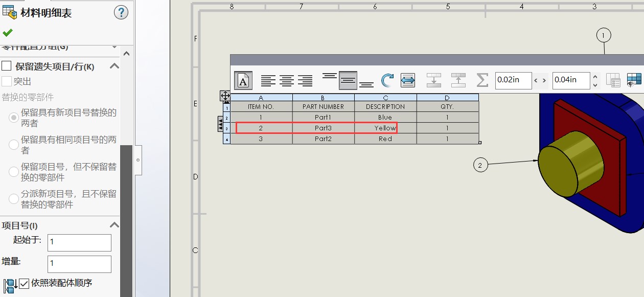644x297 pixels.
Task: Toggle the document font 'A' button
Action: [x=243, y=80]
